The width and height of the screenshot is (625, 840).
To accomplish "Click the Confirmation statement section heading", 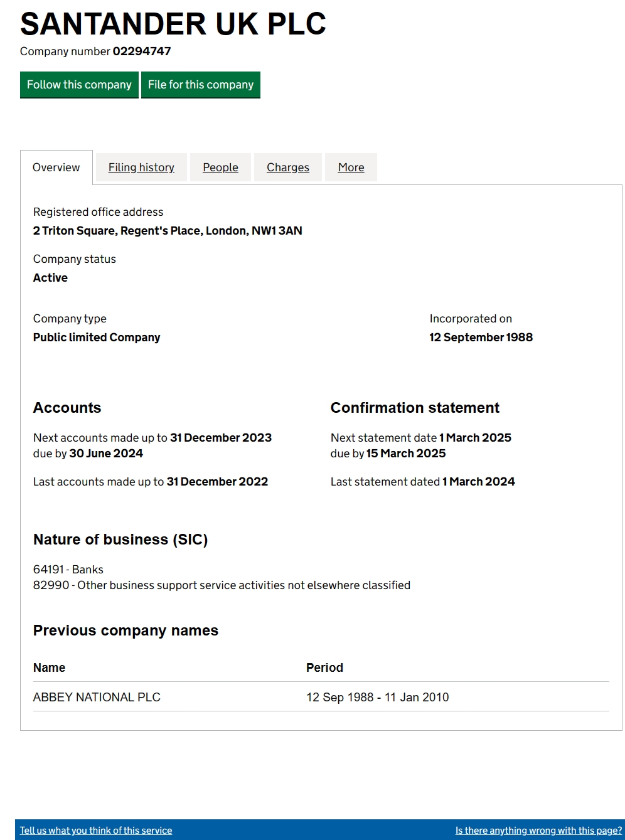I will coord(415,408).
